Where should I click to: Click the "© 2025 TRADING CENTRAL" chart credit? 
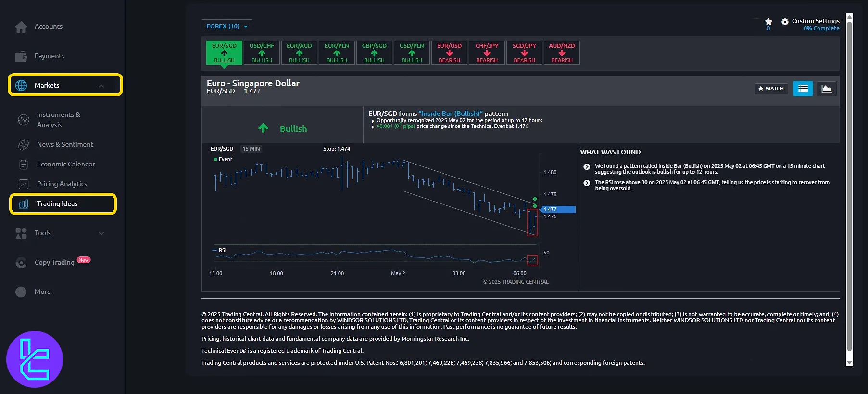516,282
